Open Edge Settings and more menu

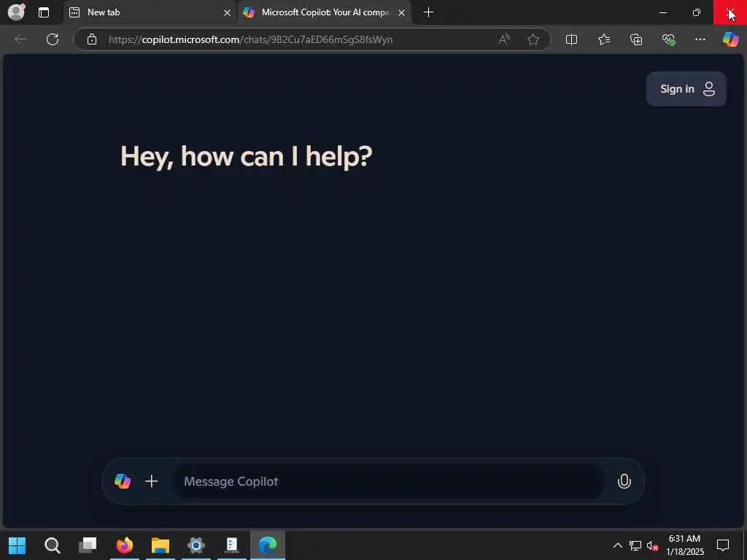click(700, 39)
